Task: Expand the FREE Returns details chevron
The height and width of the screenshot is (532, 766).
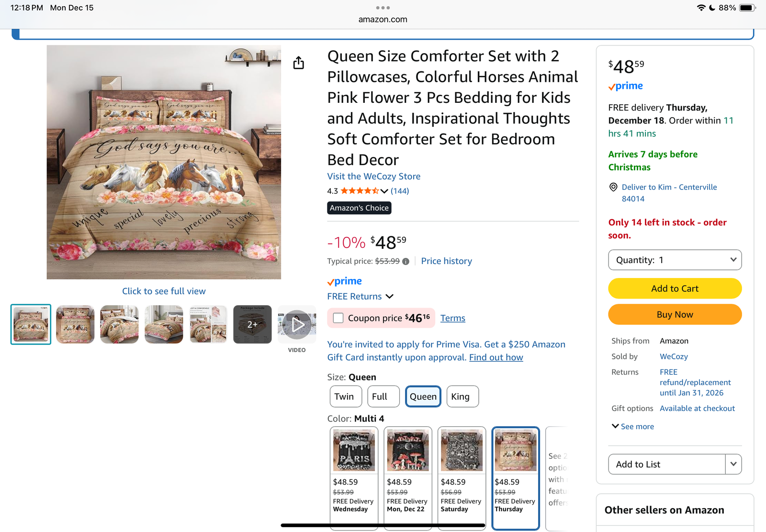Action: coord(390,296)
